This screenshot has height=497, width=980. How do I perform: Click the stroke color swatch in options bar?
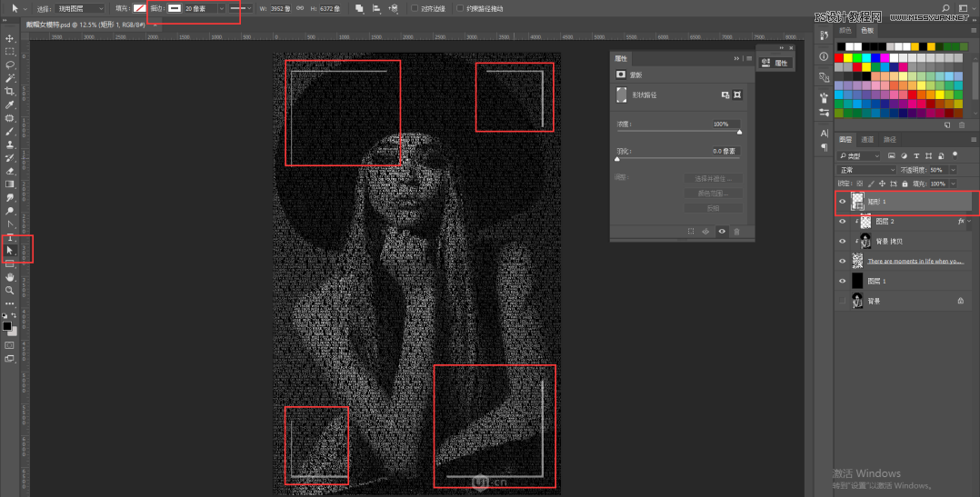[x=175, y=9]
